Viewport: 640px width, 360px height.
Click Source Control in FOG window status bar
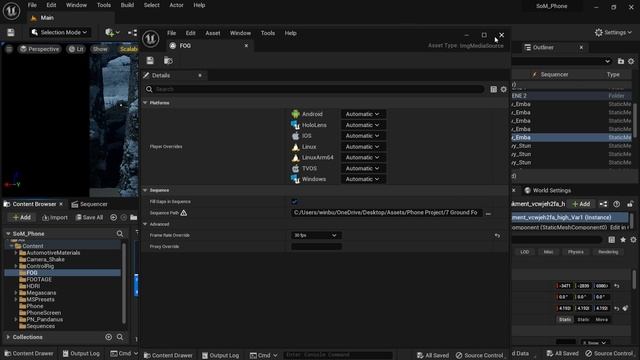click(x=480, y=355)
